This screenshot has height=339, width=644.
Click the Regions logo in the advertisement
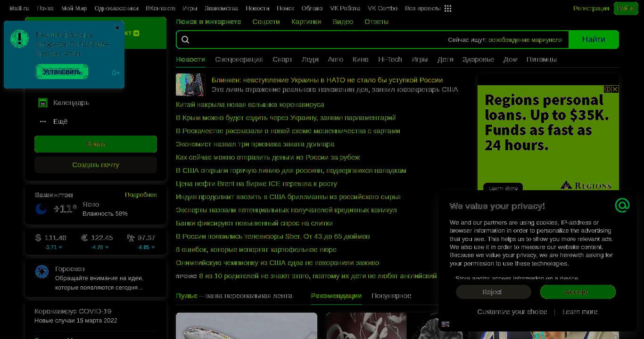(586, 185)
